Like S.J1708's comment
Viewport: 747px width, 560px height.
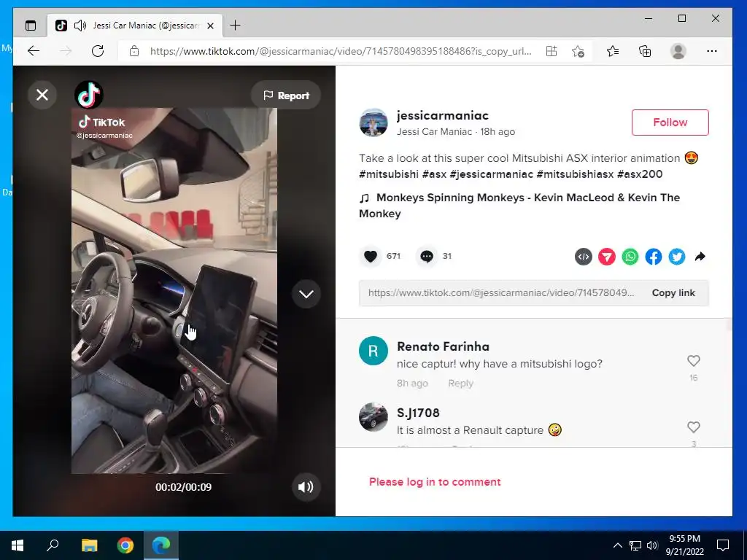tap(694, 427)
